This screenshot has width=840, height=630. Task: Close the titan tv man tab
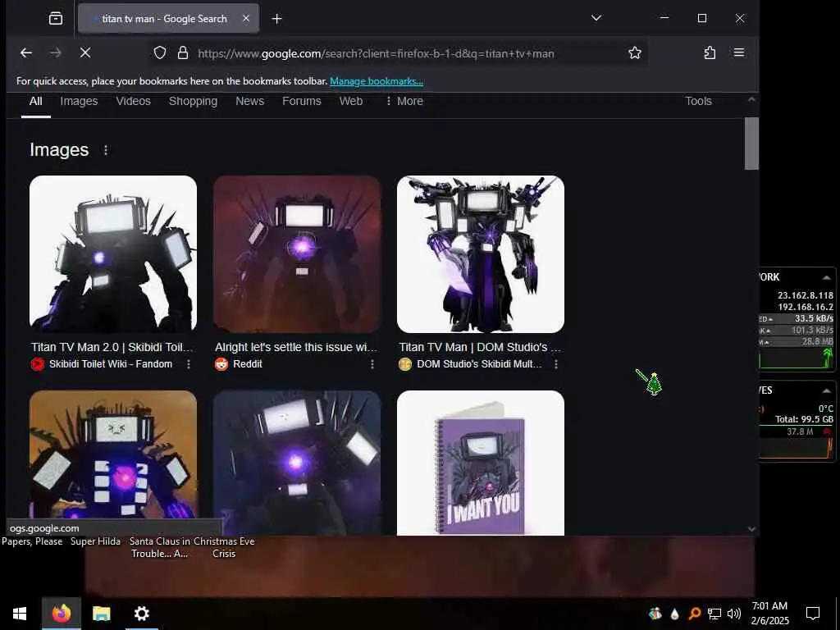point(246,19)
